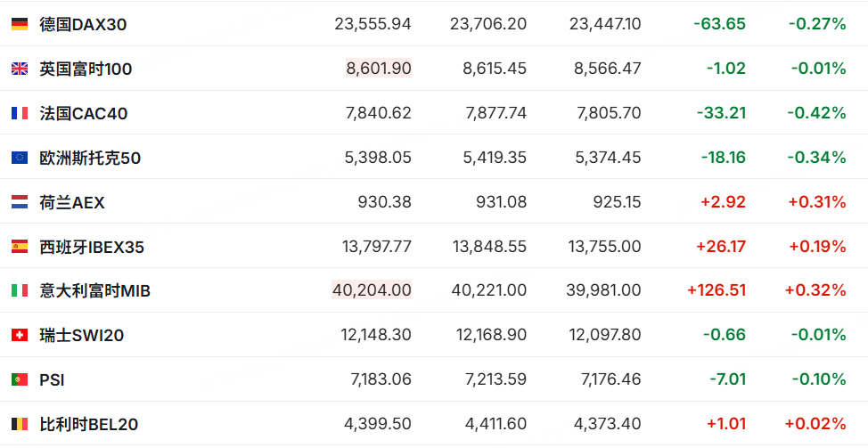Open the 瑞士SWI20 index link

point(82,335)
